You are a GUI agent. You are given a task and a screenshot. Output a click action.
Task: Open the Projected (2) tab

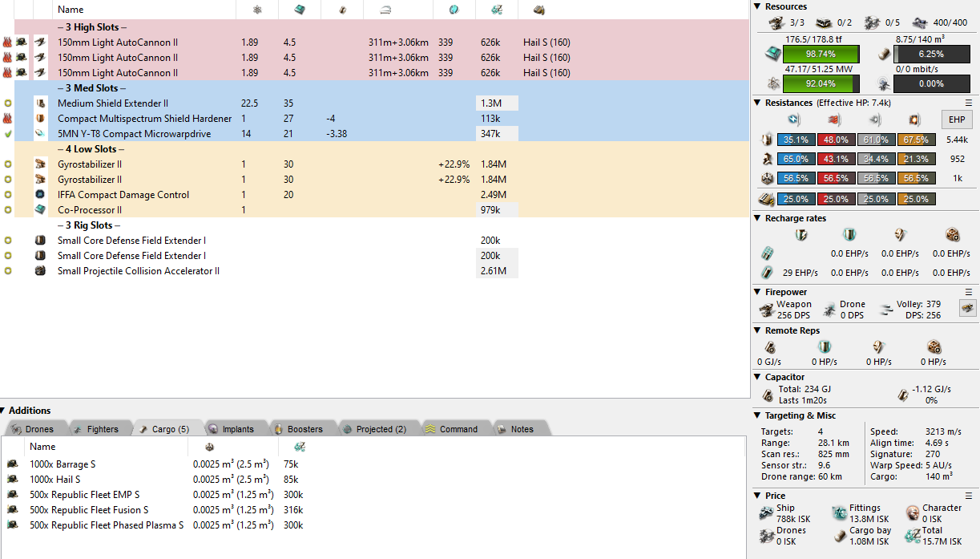373,429
